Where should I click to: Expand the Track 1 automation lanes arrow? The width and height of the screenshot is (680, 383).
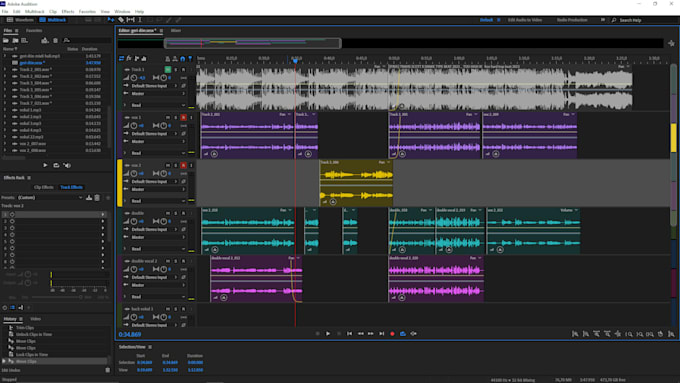tap(125, 105)
